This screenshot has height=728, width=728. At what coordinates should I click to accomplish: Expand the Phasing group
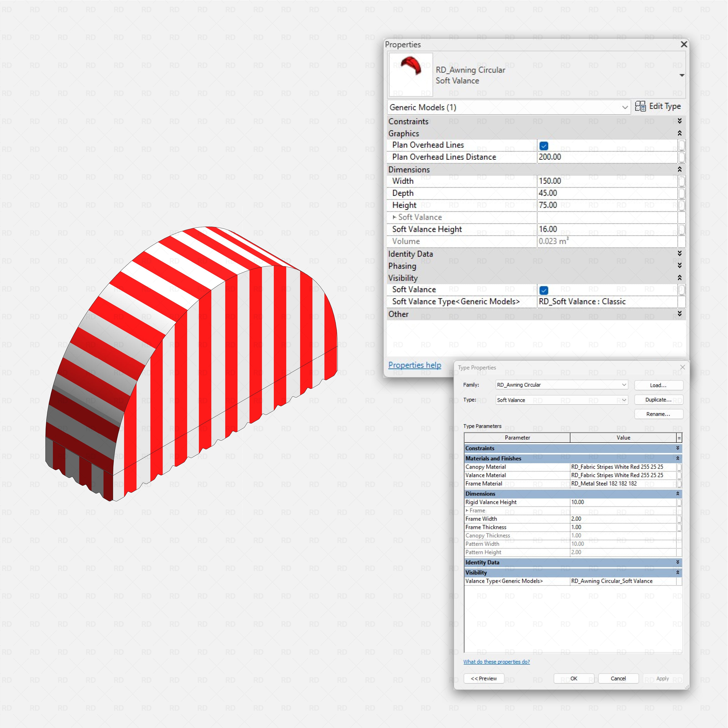coord(679,266)
